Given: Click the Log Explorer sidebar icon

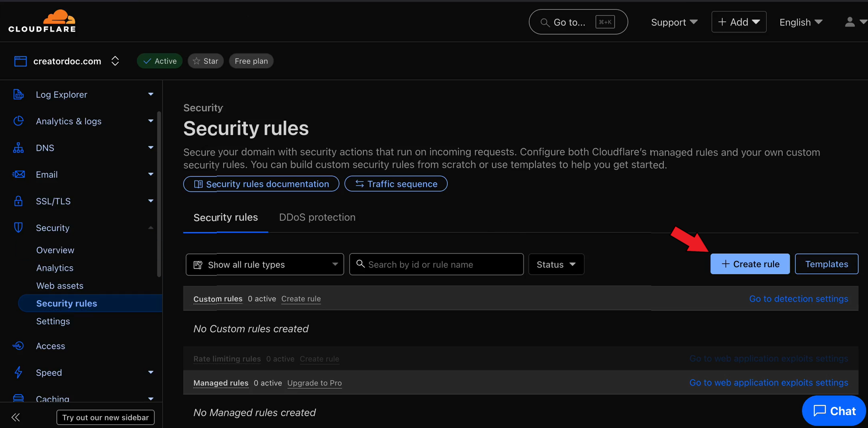Looking at the screenshot, I should point(18,94).
